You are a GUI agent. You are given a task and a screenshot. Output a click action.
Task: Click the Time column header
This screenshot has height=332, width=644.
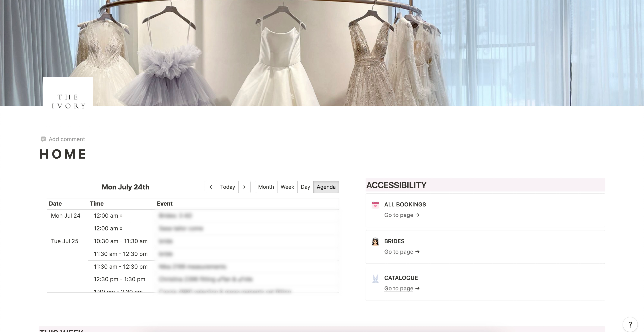[121, 204]
